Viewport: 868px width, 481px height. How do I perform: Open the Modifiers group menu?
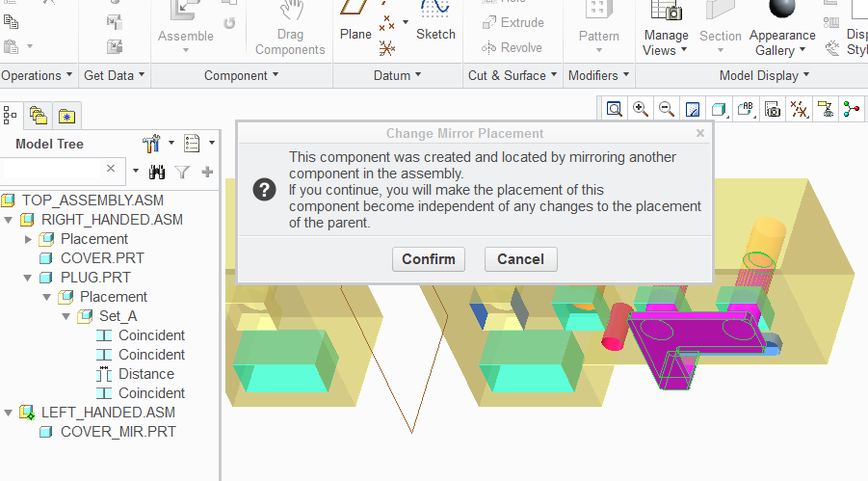click(x=598, y=75)
